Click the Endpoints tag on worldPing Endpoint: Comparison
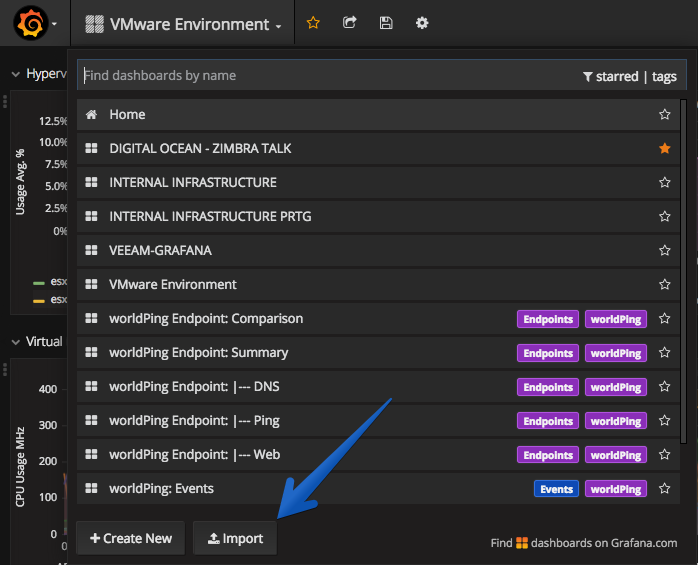Viewport: 698px width, 565px height. point(548,319)
